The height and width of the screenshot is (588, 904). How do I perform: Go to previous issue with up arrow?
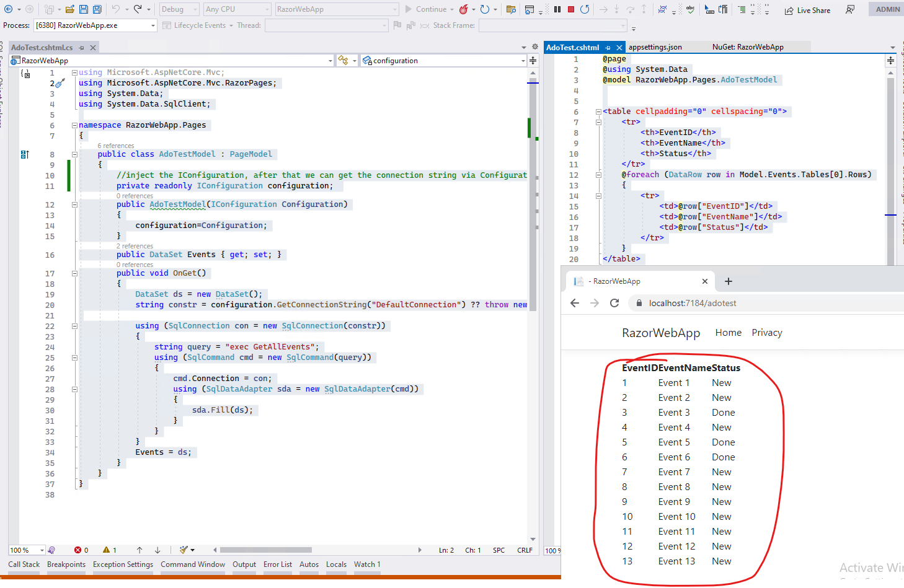[x=140, y=550]
